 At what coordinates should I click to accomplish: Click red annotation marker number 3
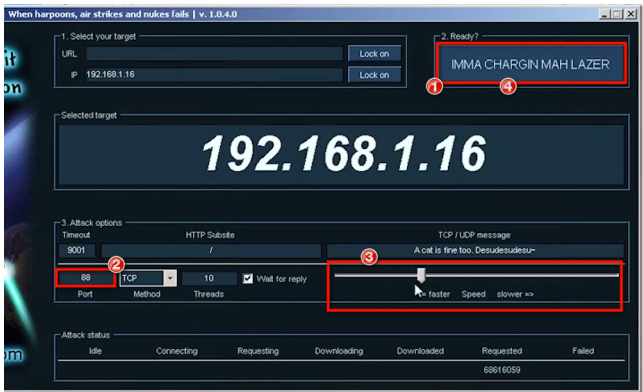369,257
